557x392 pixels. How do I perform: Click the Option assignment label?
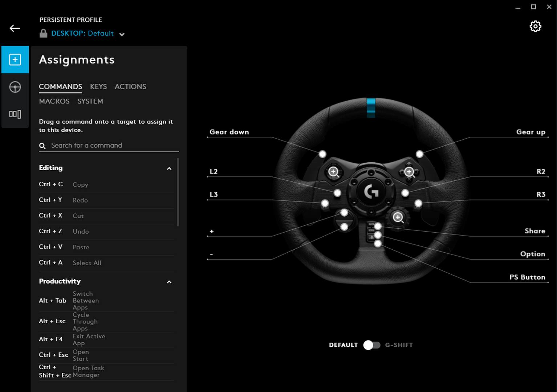coord(533,254)
